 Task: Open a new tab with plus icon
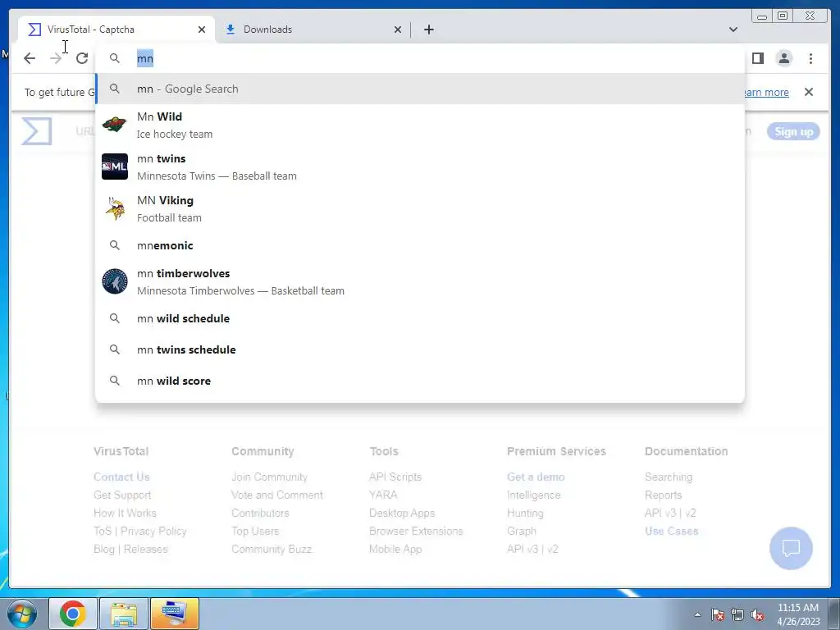(x=428, y=30)
